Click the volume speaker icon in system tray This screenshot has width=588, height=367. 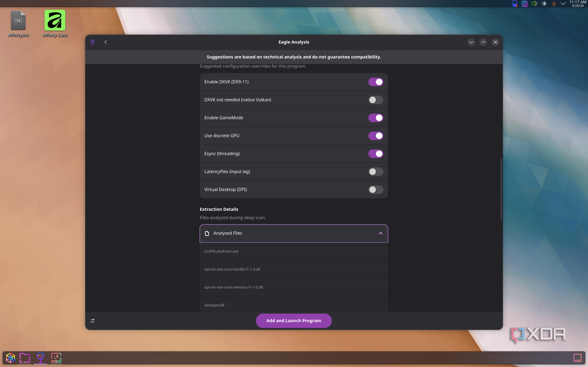click(534, 4)
